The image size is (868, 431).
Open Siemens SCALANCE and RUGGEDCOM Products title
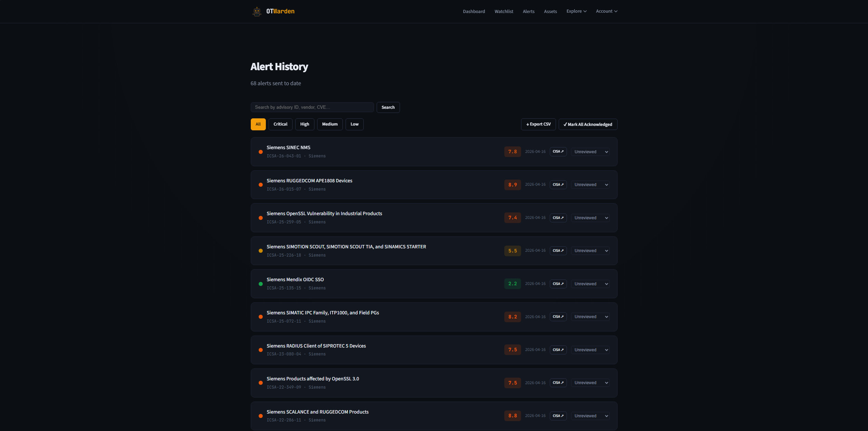coord(318,412)
